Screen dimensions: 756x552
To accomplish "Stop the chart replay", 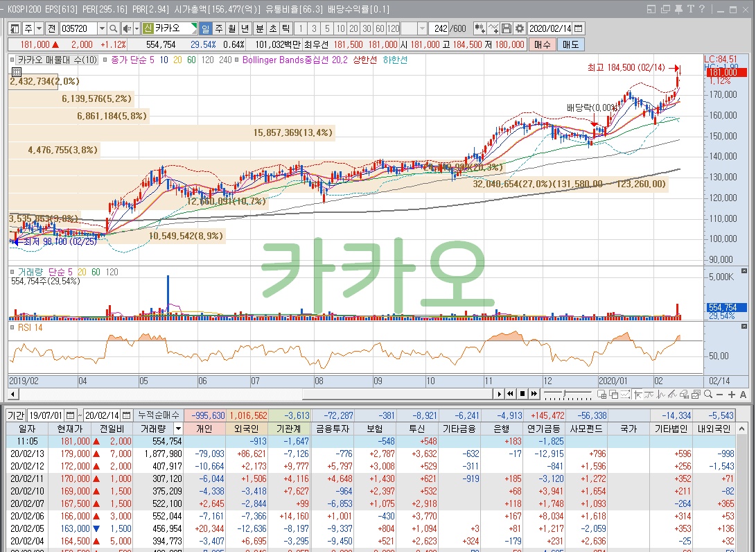I will pyautogui.click(x=522, y=394).
